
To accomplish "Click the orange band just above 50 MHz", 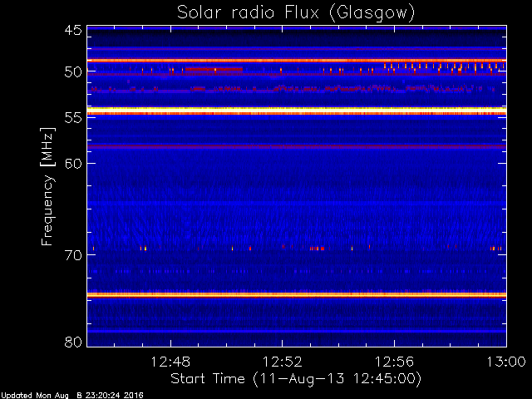I will 297,61.
